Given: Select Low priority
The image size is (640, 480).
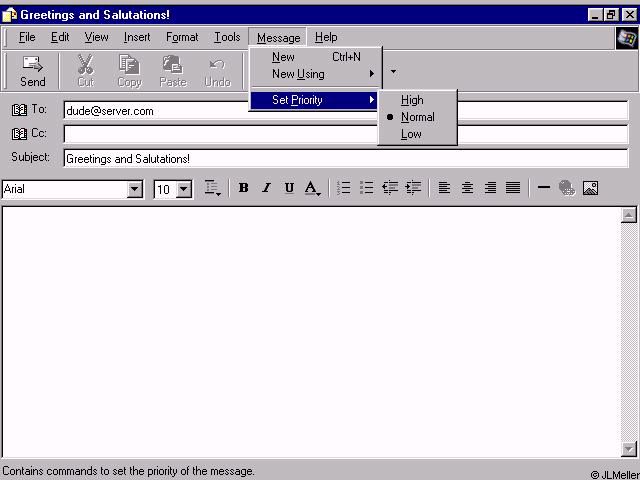Looking at the screenshot, I should pos(417,134).
